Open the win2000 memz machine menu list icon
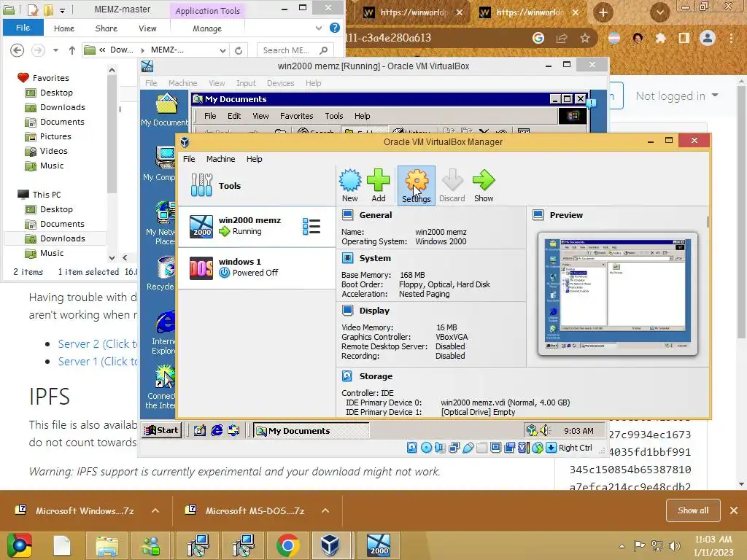This screenshot has height=560, width=747. tap(311, 226)
